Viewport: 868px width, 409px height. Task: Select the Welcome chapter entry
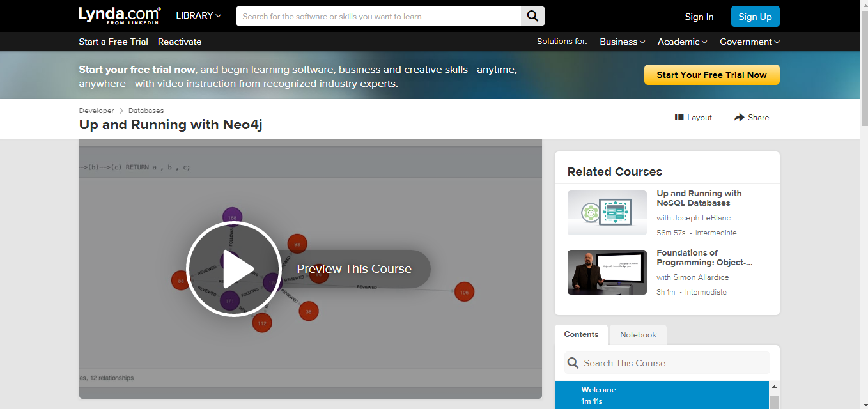click(662, 395)
